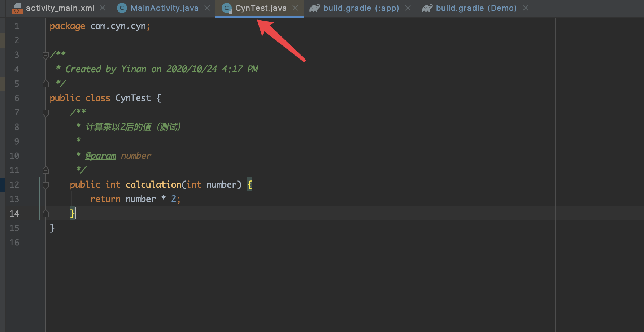Click fold end marker at line 5

click(x=46, y=84)
